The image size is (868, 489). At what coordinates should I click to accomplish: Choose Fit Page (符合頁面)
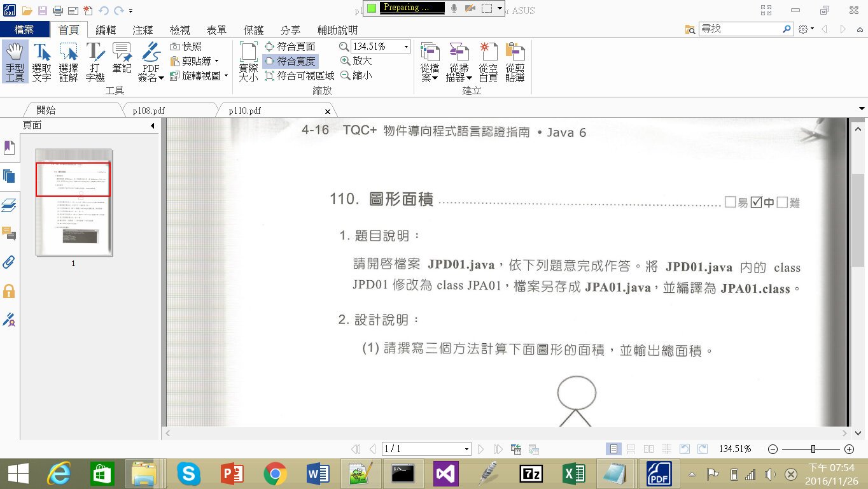[x=290, y=46]
